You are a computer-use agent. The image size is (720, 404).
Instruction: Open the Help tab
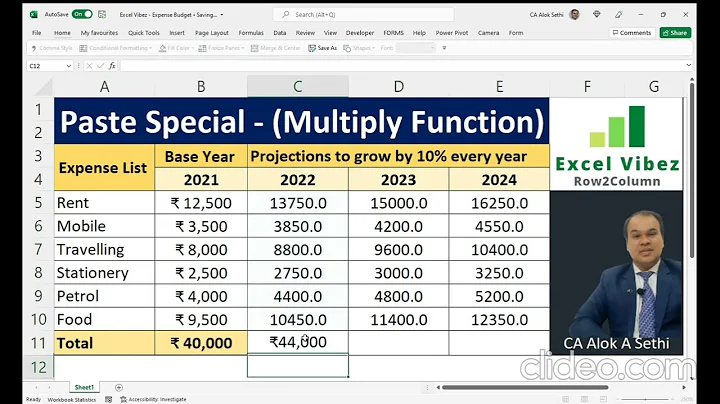pyautogui.click(x=419, y=33)
